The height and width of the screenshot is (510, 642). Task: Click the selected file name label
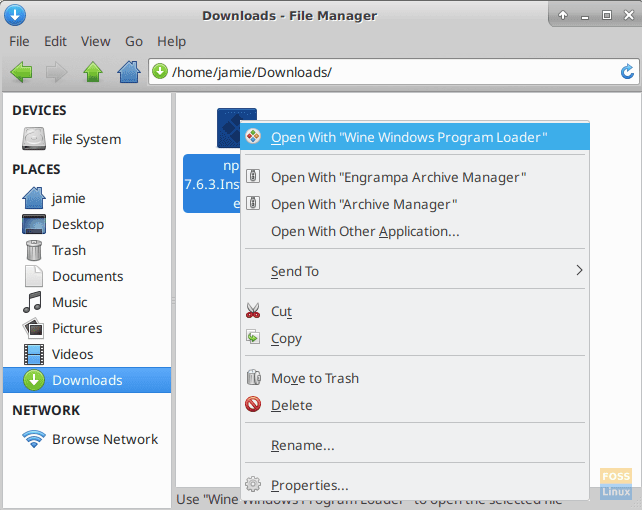212,183
